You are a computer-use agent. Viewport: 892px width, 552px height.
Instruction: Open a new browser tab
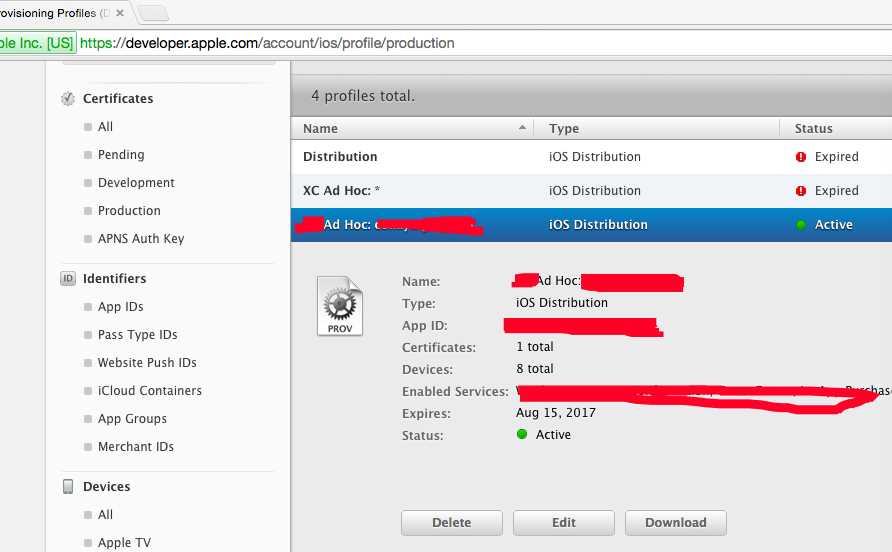(154, 13)
